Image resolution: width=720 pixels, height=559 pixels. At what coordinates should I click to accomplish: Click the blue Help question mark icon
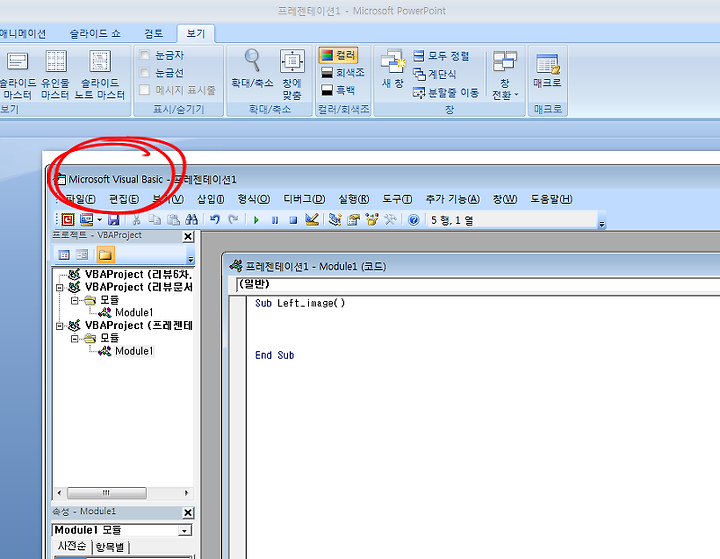point(413,220)
